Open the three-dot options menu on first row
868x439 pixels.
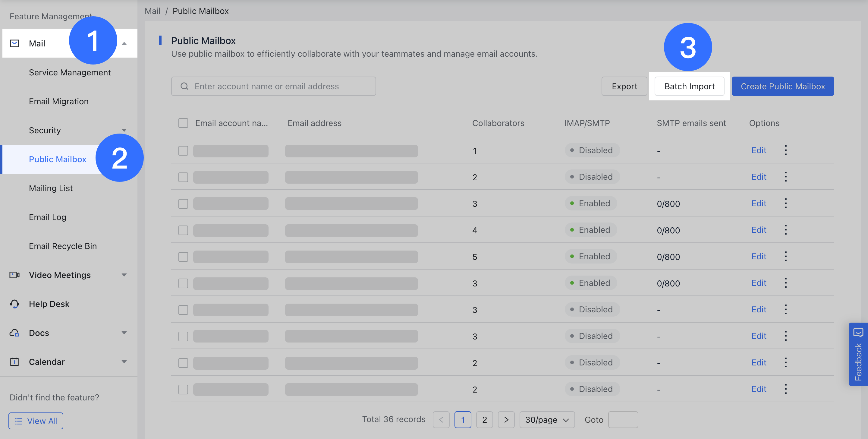pyautogui.click(x=786, y=150)
